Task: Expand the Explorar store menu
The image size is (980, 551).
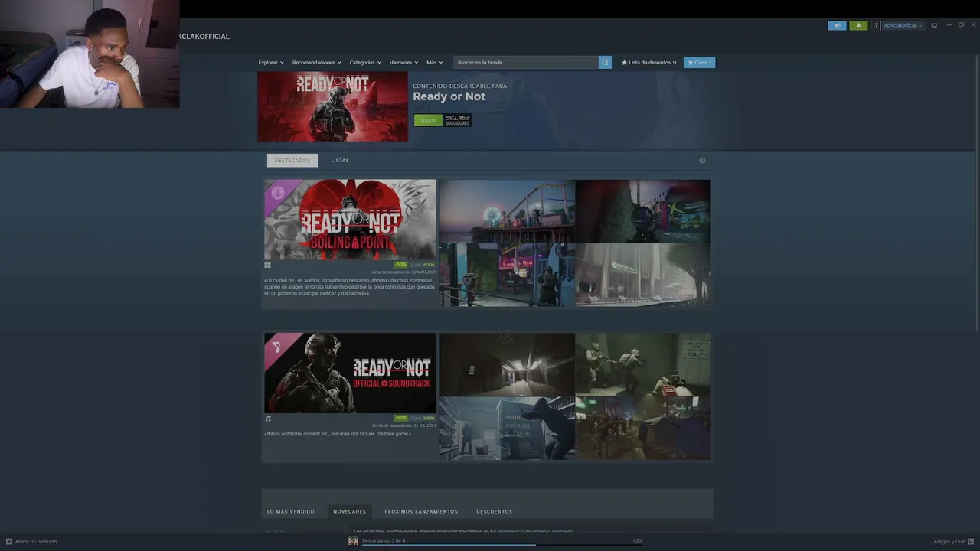Action: [271, 63]
